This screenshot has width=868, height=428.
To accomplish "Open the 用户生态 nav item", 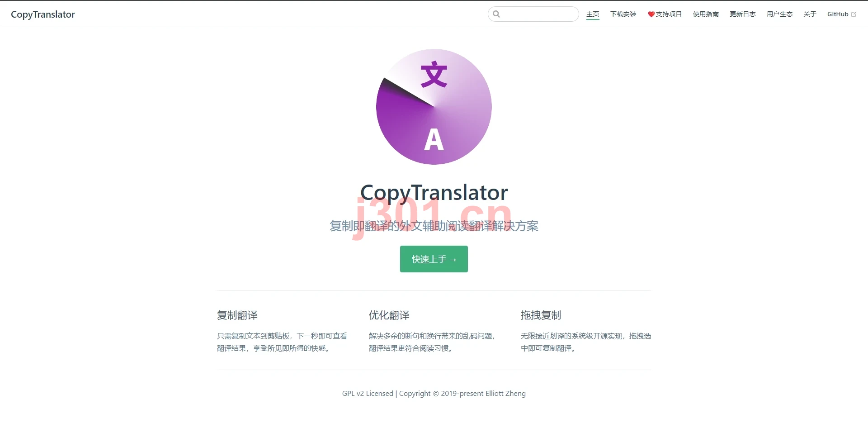I will point(779,14).
